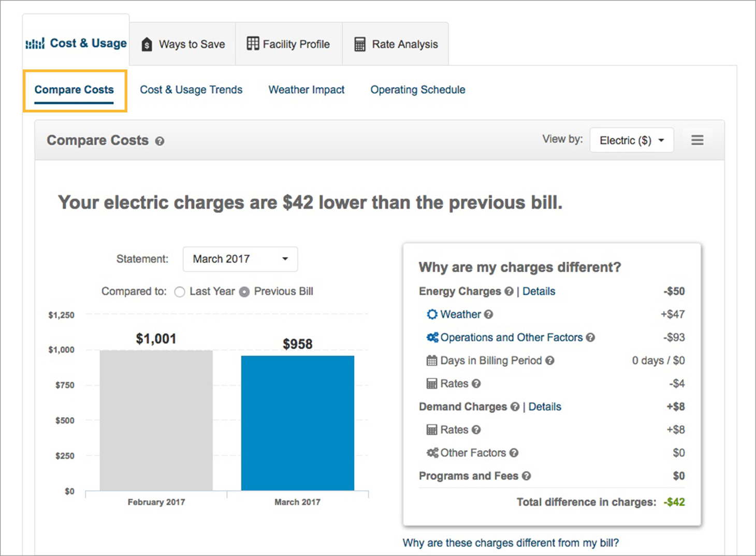Viewport: 756px width, 556px height.
Task: Expand the View by Electric ($) dropdown
Action: pos(631,140)
